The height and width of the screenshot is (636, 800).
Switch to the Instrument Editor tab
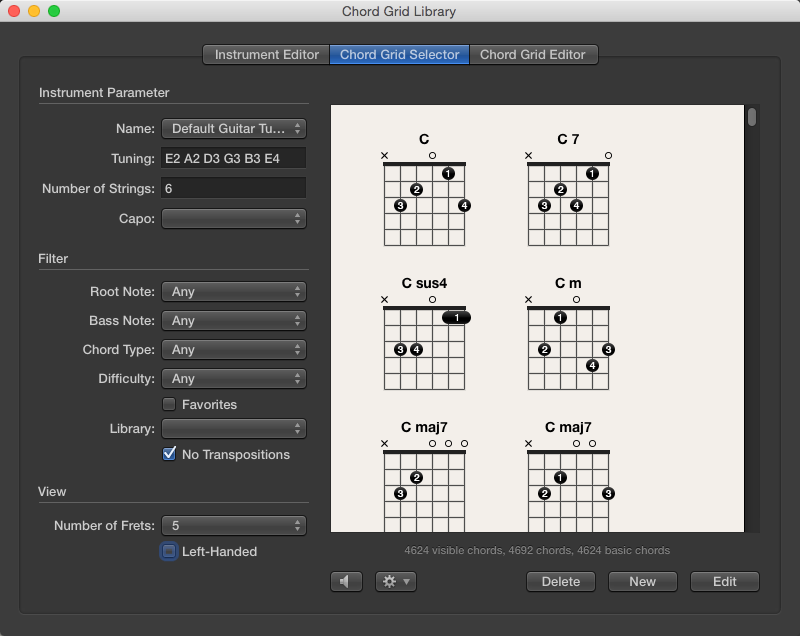[x=264, y=55]
